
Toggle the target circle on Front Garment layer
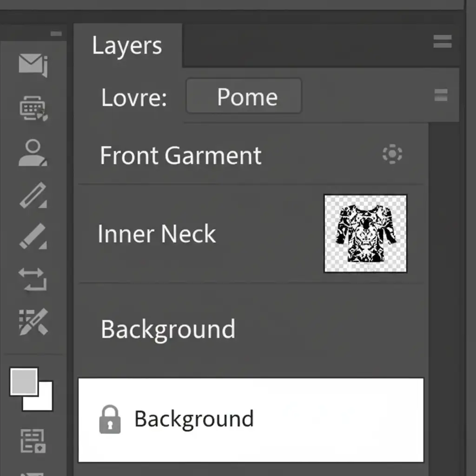392,154
